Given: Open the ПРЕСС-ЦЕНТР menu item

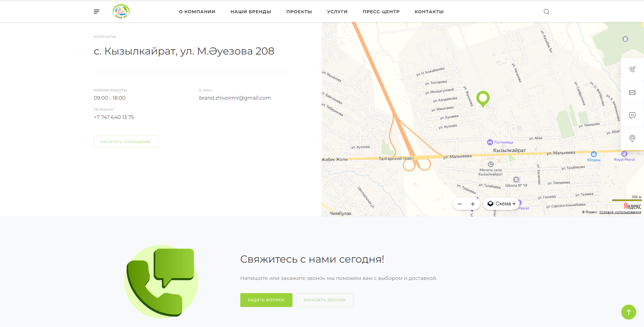Looking at the screenshot, I should [381, 12].
